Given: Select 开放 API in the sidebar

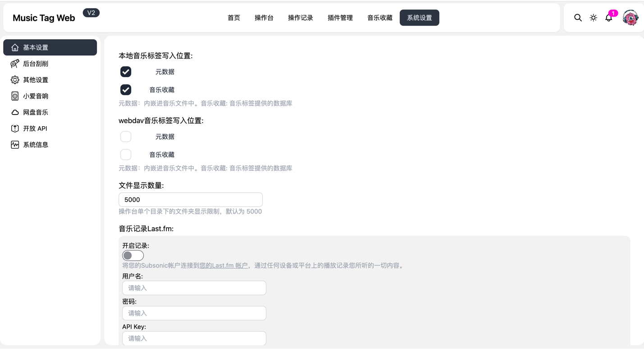Looking at the screenshot, I should point(36,128).
